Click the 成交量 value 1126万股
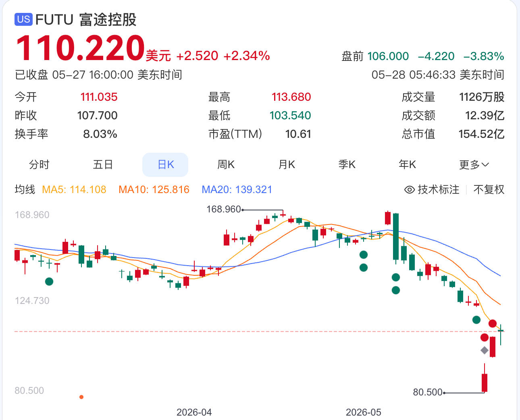 point(482,97)
